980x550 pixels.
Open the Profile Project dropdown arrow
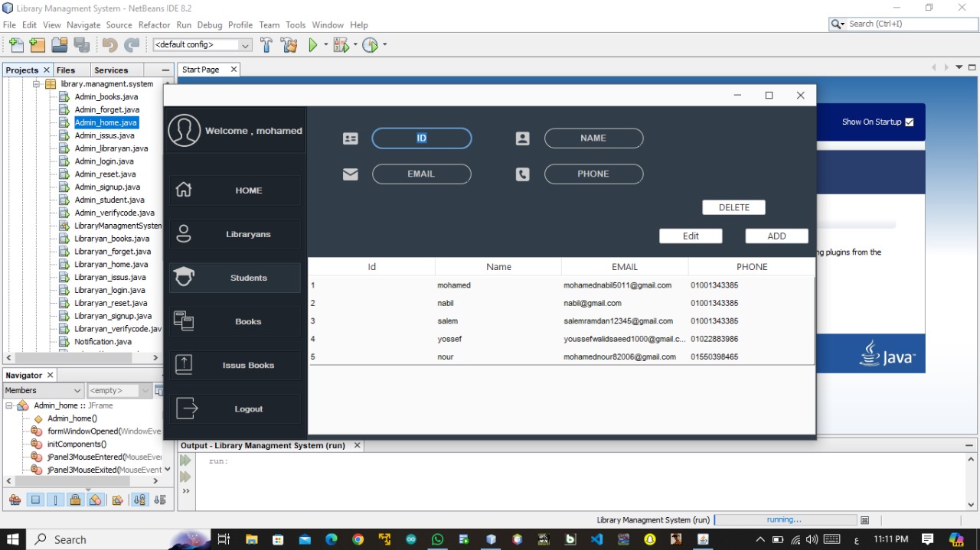pyautogui.click(x=384, y=45)
